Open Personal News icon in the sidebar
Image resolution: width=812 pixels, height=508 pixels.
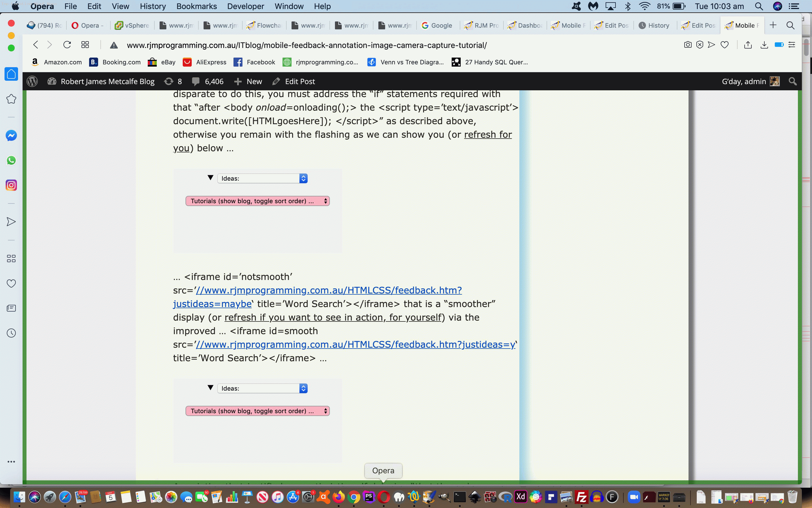point(11,308)
